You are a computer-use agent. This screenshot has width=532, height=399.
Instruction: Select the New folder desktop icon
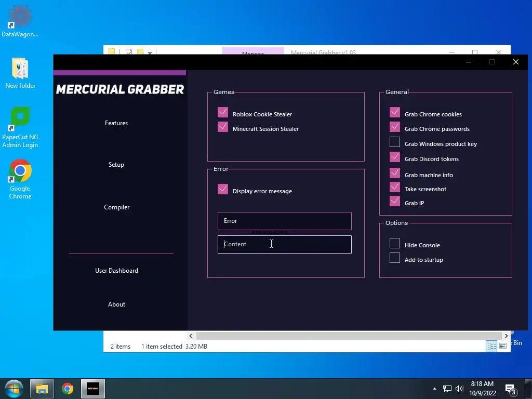(20, 73)
